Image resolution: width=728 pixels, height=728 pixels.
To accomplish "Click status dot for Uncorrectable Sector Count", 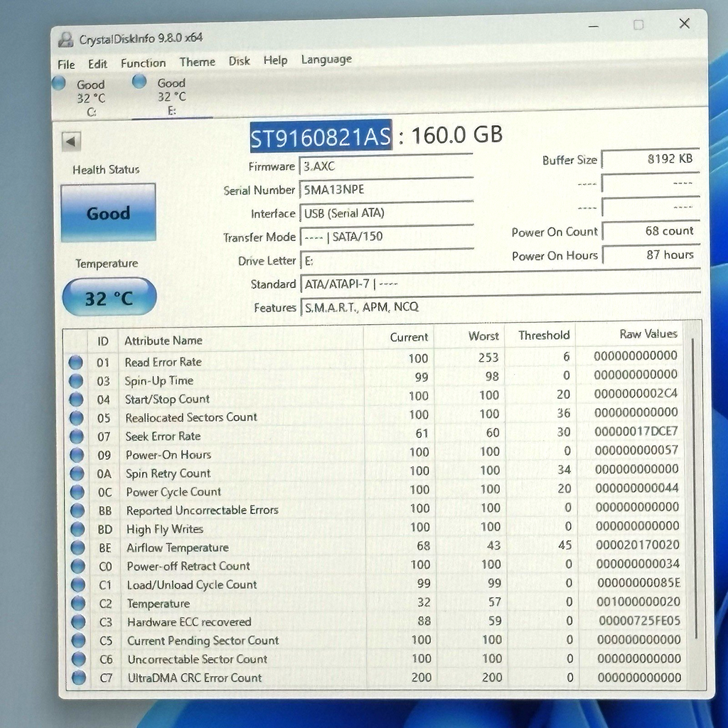I will (x=79, y=659).
